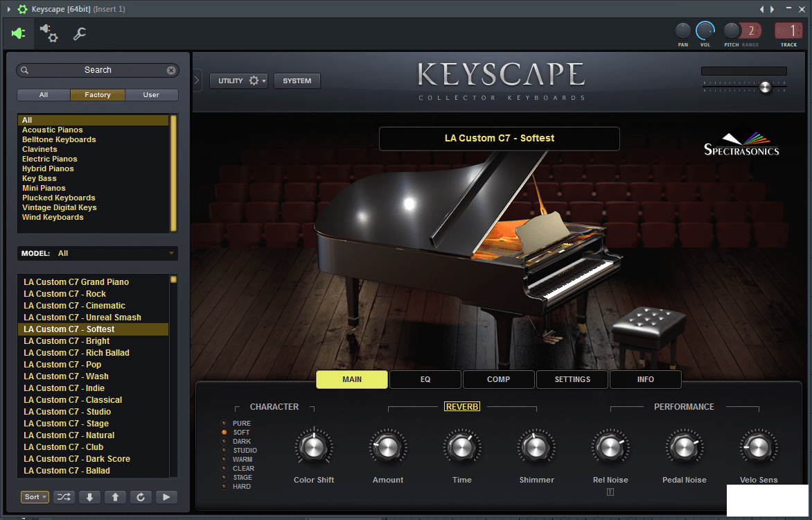Image resolution: width=812 pixels, height=520 pixels.
Task: Select Electric Pianos category
Action: point(50,159)
